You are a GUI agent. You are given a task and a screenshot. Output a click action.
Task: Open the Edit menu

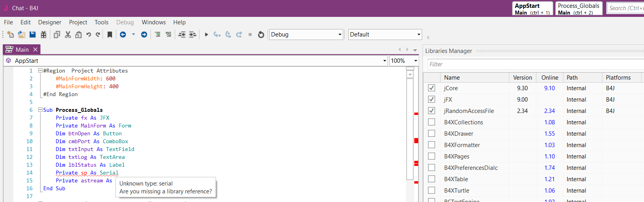[26, 22]
